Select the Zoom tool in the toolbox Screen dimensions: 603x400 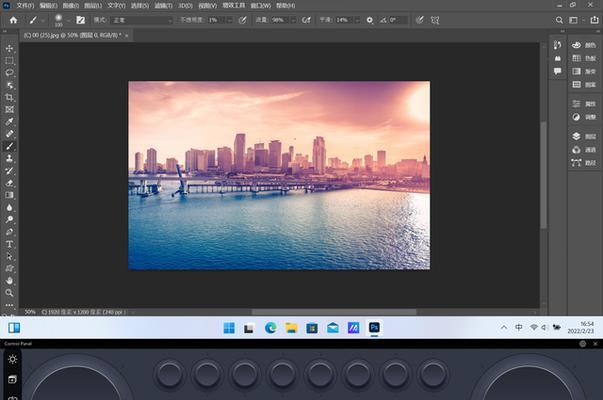tap(10, 293)
